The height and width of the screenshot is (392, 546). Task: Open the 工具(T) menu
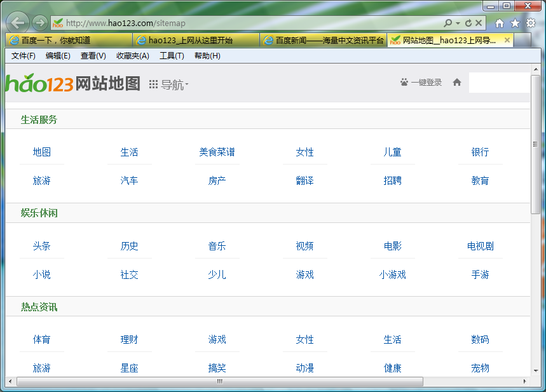(x=172, y=56)
